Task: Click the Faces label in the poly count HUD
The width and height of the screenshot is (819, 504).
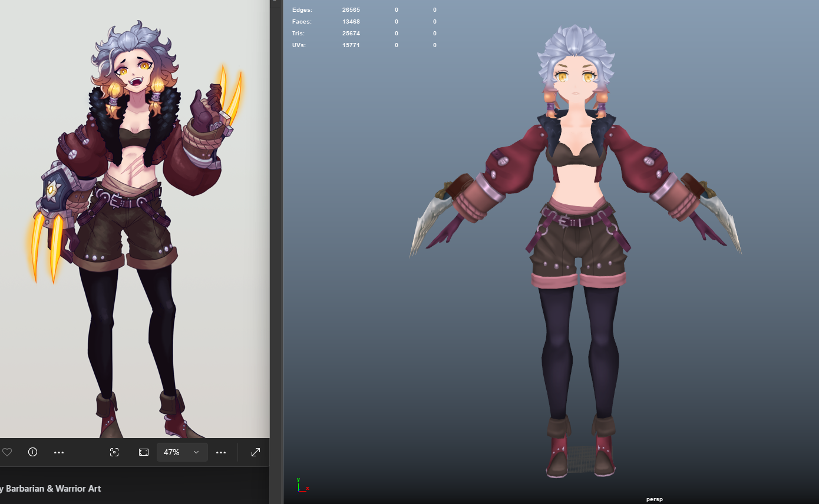Action: 302,22
